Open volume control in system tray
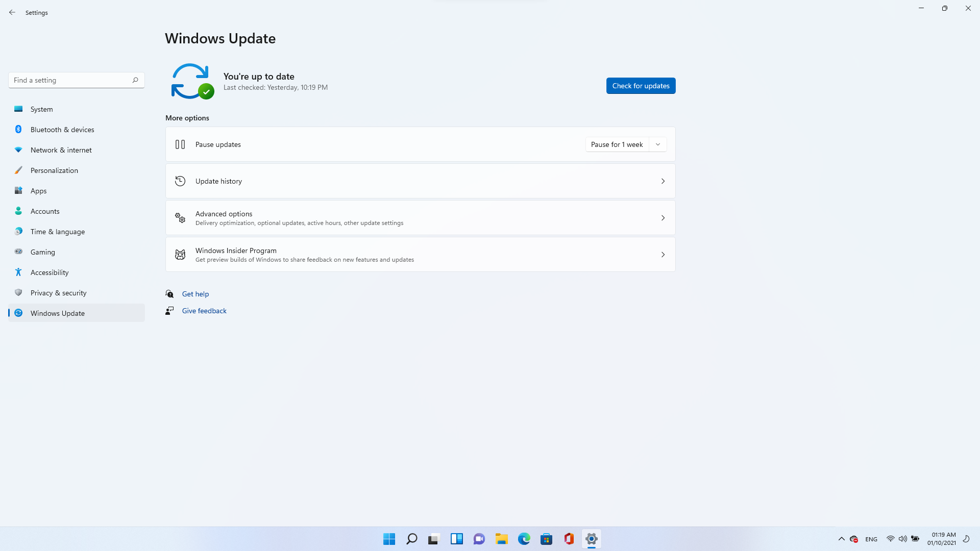The image size is (980, 551). coord(903,539)
